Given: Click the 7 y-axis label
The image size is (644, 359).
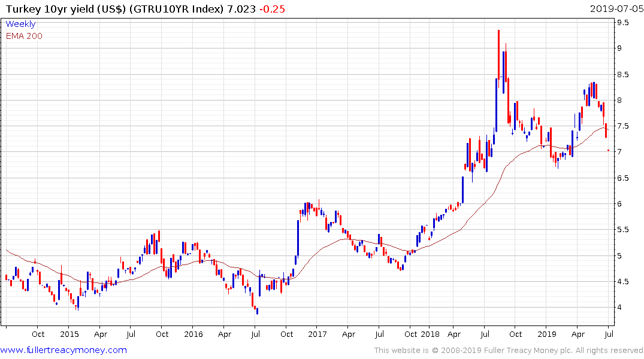Looking at the screenshot, I should (619, 152).
